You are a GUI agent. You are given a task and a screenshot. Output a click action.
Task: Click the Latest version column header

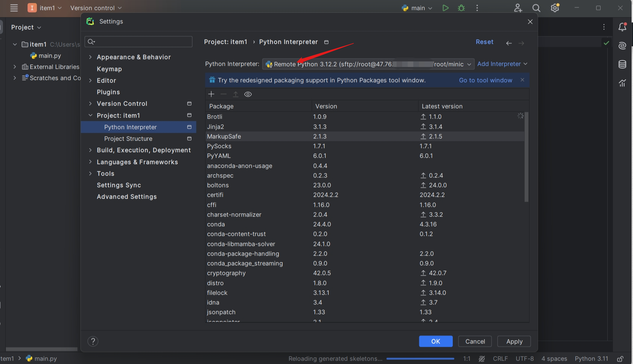pyautogui.click(x=442, y=106)
